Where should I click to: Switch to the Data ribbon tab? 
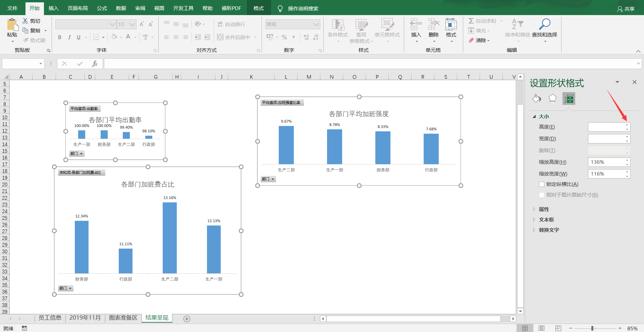(x=121, y=8)
